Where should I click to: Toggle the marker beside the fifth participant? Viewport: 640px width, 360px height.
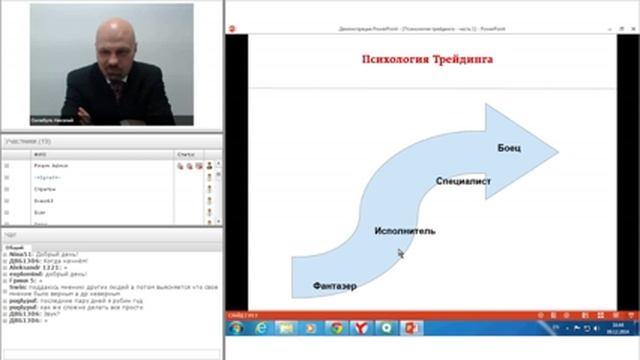pyautogui.click(x=7, y=213)
